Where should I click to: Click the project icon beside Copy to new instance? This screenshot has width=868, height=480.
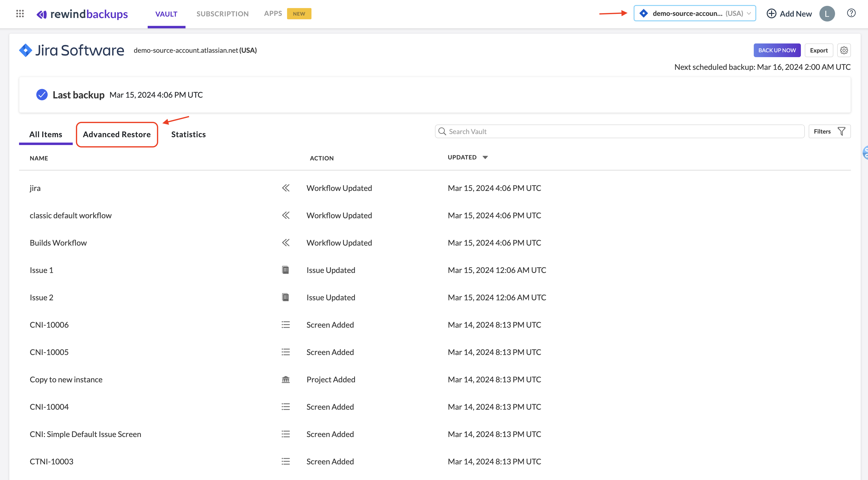pos(285,380)
